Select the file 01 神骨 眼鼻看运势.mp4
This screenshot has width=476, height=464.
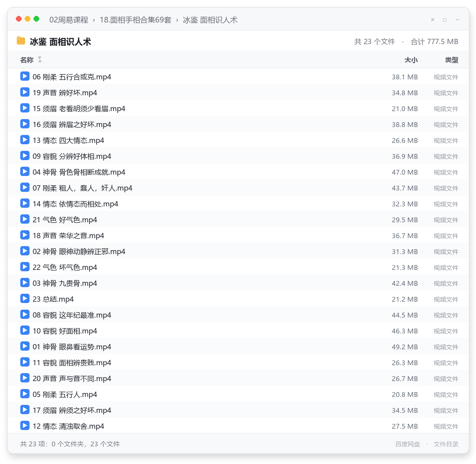tap(72, 347)
